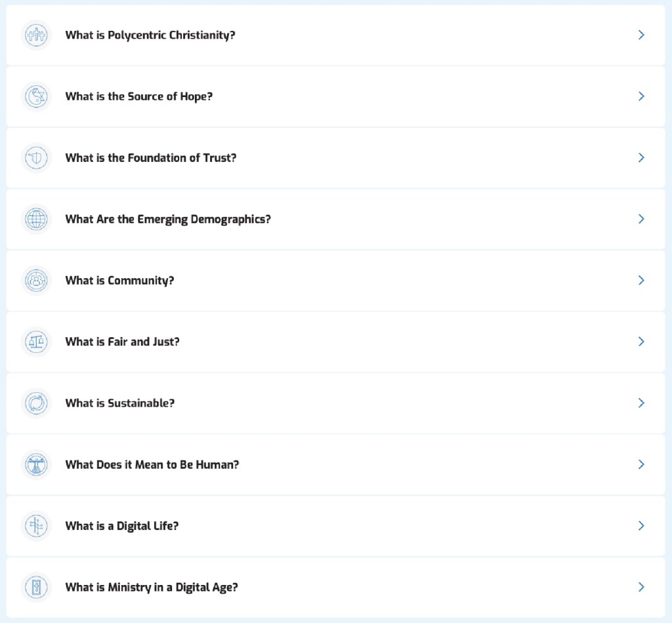Click the Source of Hope icon
The image size is (672, 623).
pos(36,96)
